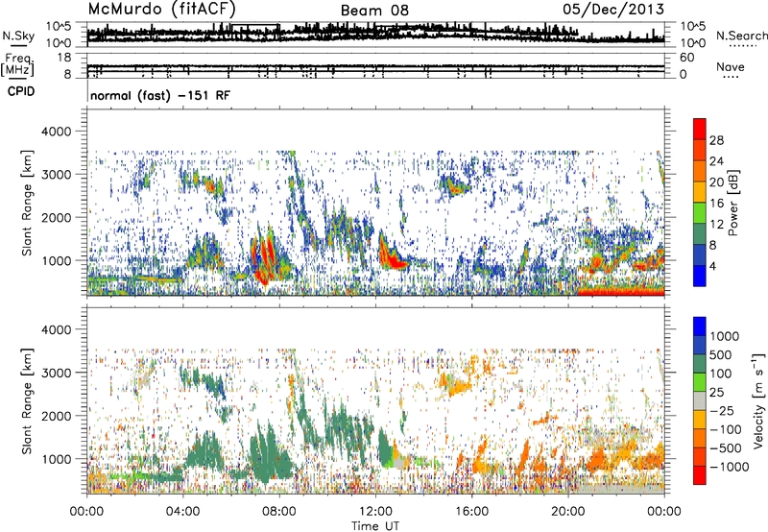
Task: Pick the blue 500–1000 Velocity segment
Action: click(x=700, y=345)
